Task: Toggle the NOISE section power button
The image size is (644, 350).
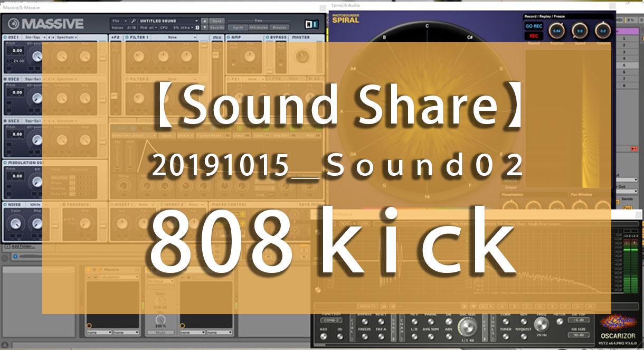Action: tap(5, 204)
